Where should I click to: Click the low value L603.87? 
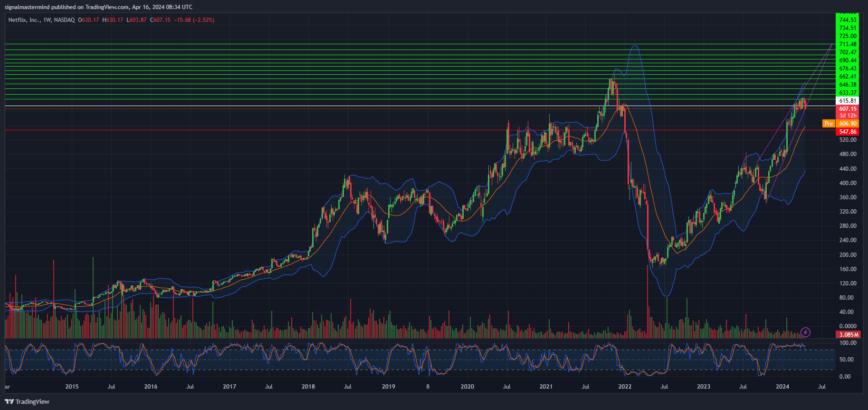point(136,20)
